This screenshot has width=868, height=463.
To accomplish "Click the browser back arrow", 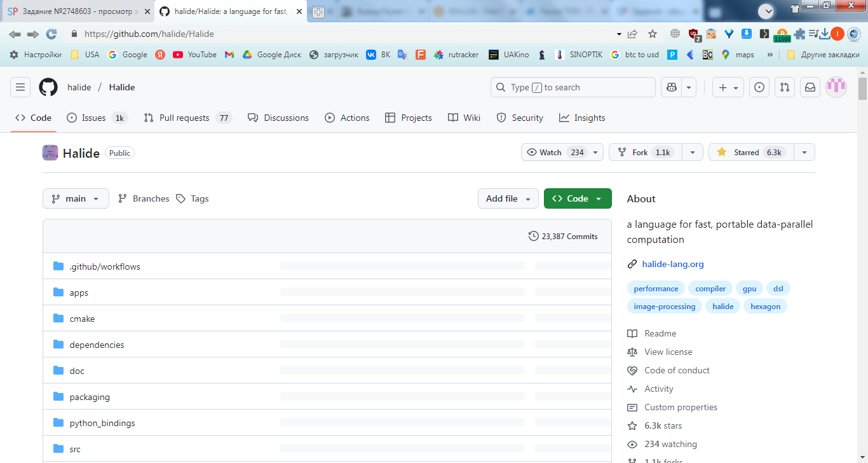I will pos(15,34).
